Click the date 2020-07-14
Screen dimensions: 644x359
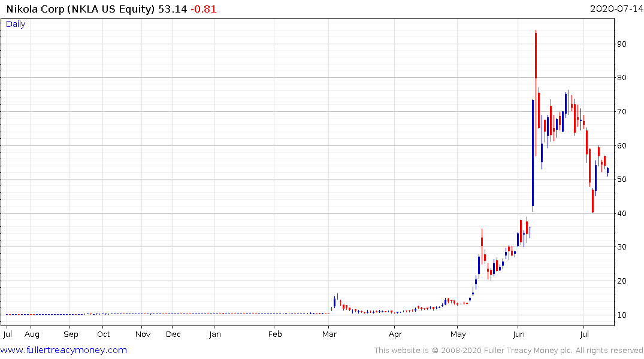616,9
